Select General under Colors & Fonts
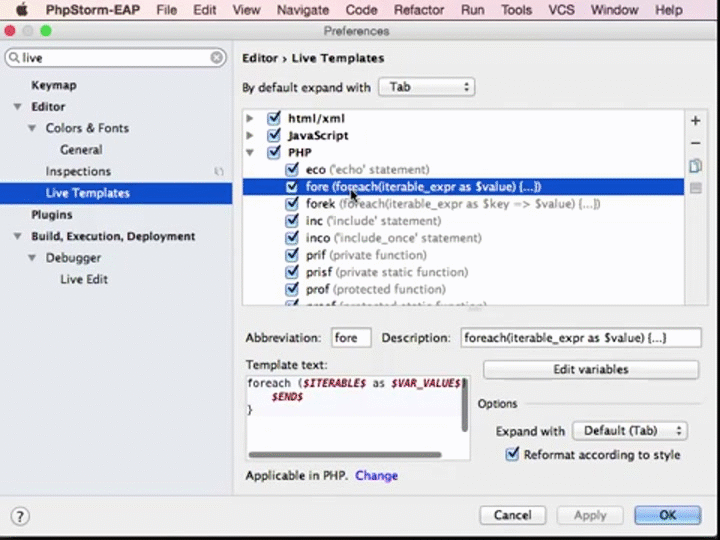 pos(81,150)
